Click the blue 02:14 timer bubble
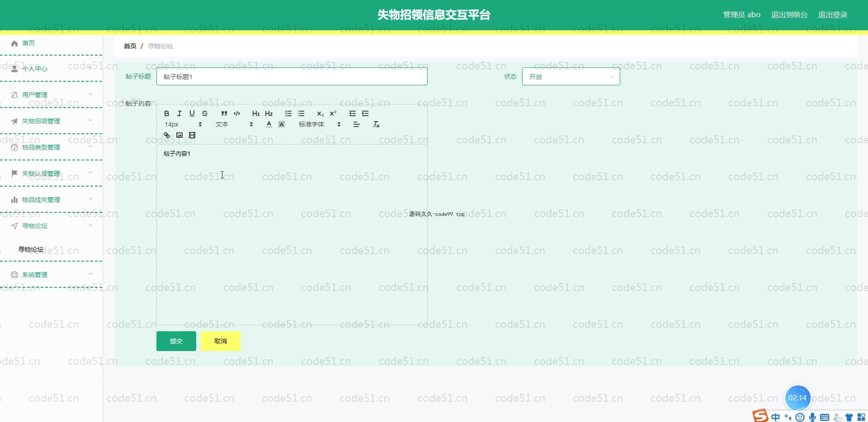The height and width of the screenshot is (422, 868). [797, 398]
